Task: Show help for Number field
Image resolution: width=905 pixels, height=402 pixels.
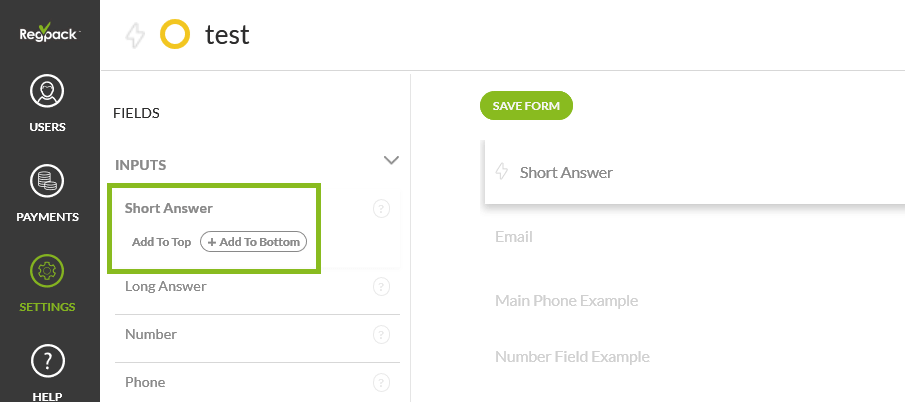Action: [x=381, y=335]
